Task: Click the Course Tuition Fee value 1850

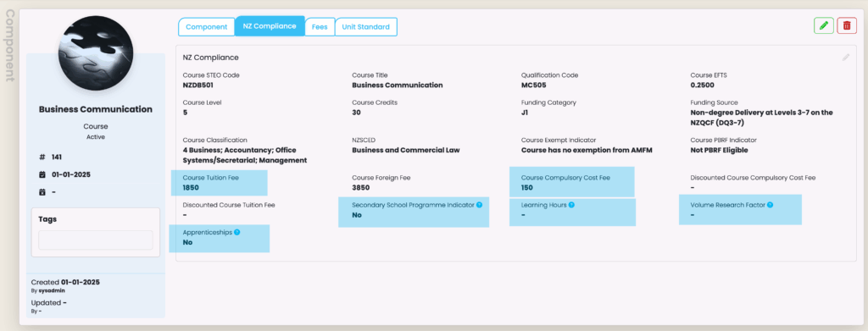Action: click(x=191, y=187)
